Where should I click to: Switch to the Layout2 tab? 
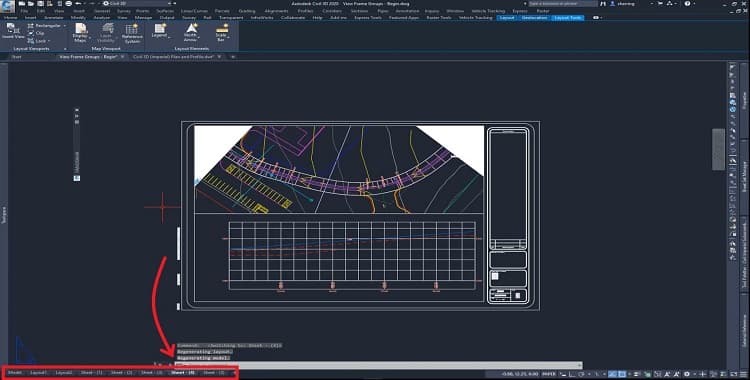pos(64,372)
